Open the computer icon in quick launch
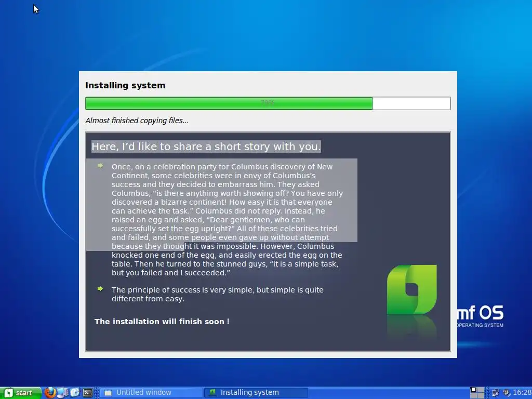 coord(63,393)
